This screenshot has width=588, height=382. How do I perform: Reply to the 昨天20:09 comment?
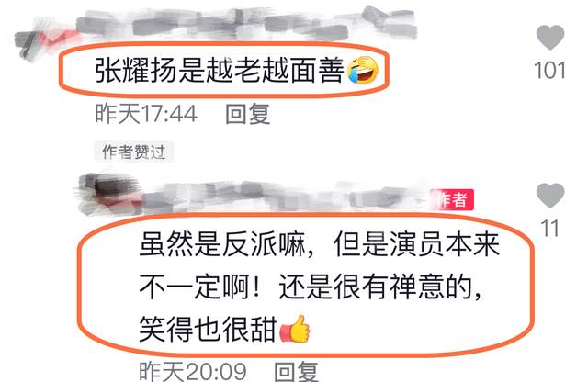[x=296, y=372]
